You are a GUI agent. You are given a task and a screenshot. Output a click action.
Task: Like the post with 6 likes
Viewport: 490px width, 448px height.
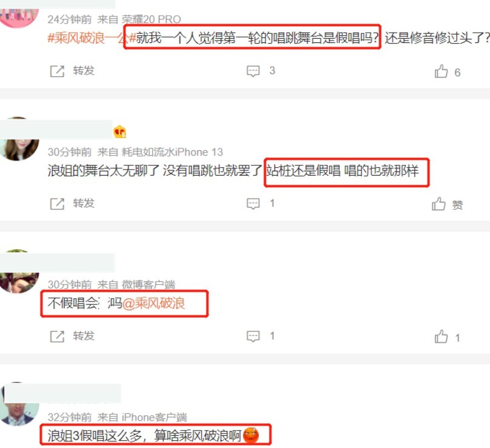coord(441,71)
